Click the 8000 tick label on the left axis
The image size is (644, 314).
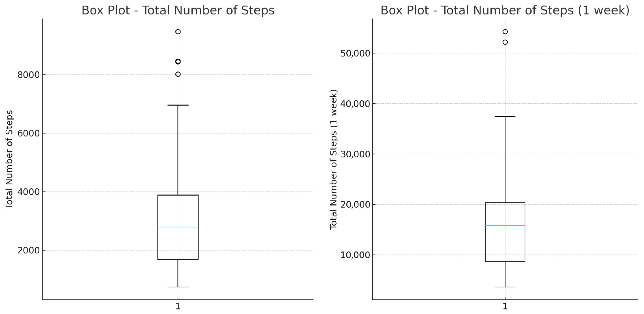29,75
